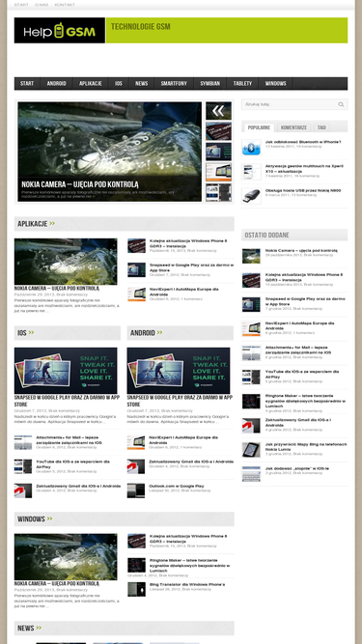Click the search magnifier icon
The height and width of the screenshot is (644, 362).
point(341,104)
